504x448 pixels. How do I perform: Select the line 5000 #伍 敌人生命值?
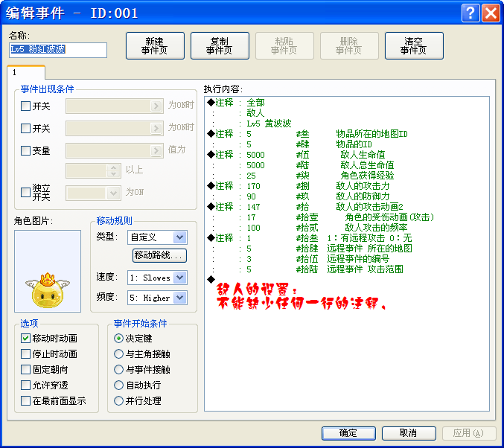point(347,155)
